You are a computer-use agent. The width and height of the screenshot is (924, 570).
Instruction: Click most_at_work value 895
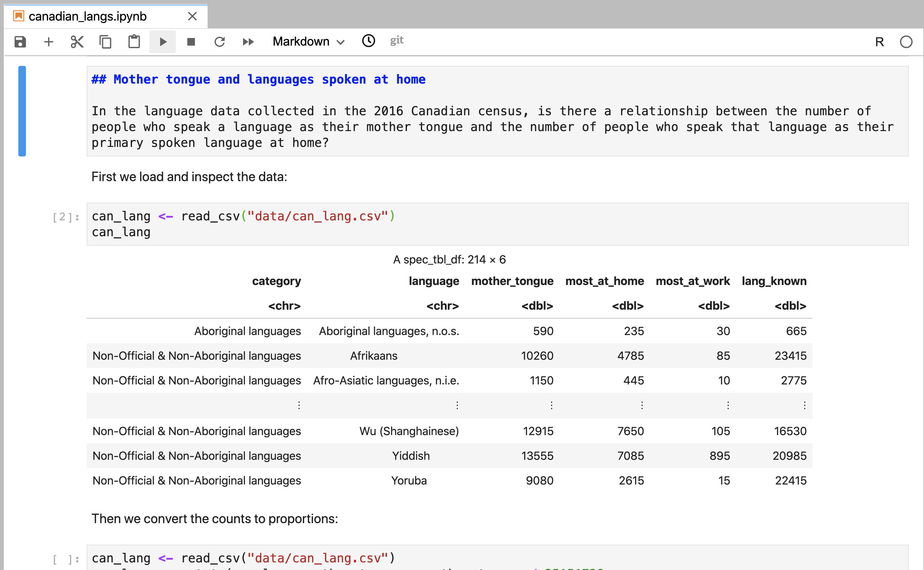720,456
